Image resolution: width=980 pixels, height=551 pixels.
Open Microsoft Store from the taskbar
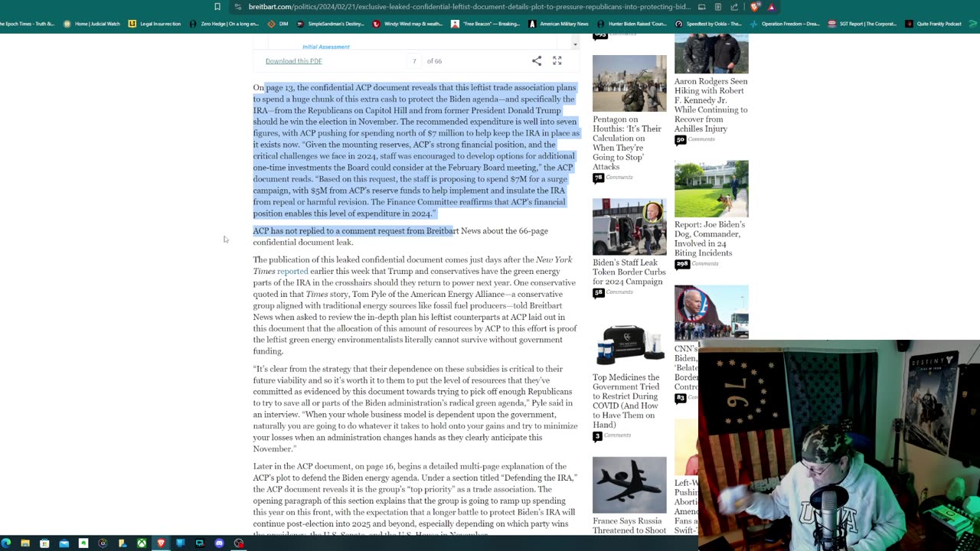tap(44, 543)
